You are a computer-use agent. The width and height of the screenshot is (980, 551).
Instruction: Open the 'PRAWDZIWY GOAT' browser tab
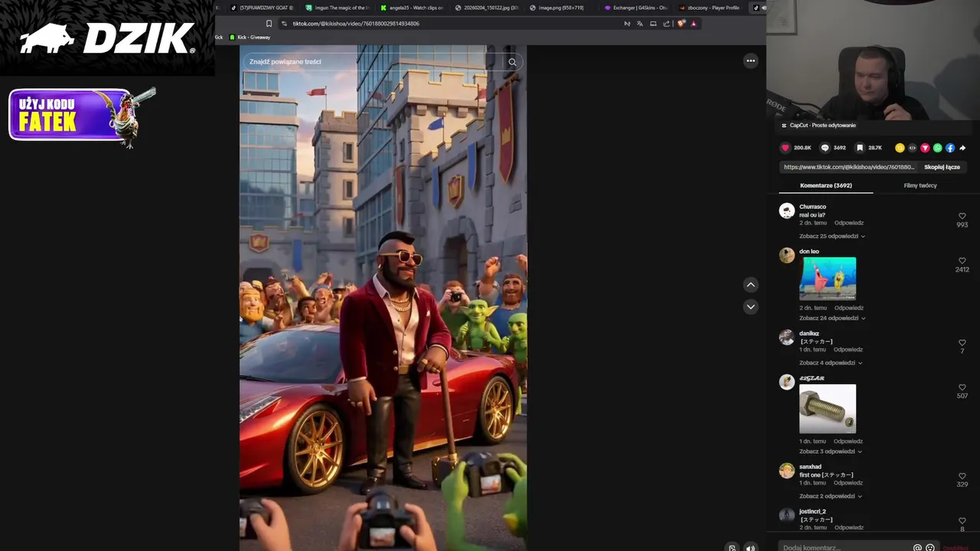coord(262,8)
